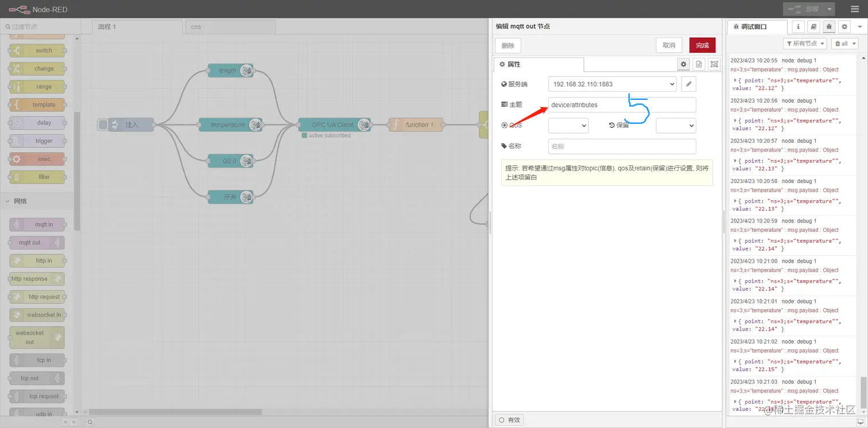Select the mqtt in palette node

pyautogui.click(x=37, y=224)
